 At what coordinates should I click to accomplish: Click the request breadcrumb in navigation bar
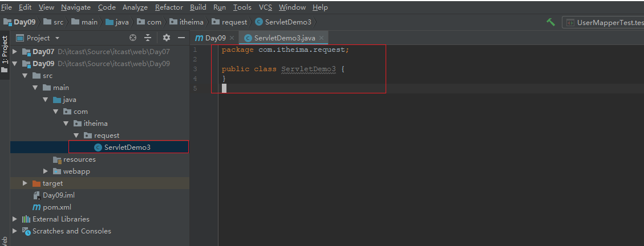[x=234, y=22]
